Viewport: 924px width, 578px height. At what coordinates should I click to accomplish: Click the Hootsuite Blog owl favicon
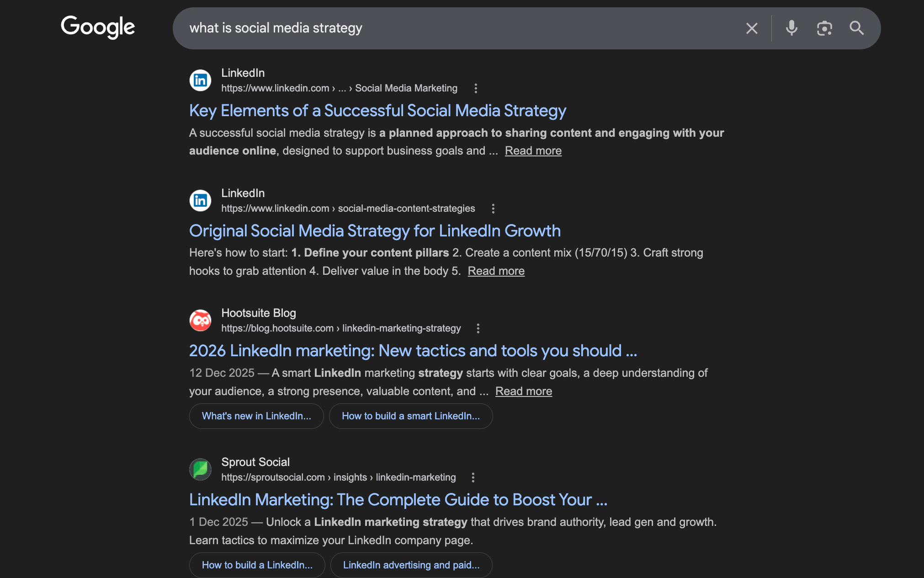[x=200, y=321]
